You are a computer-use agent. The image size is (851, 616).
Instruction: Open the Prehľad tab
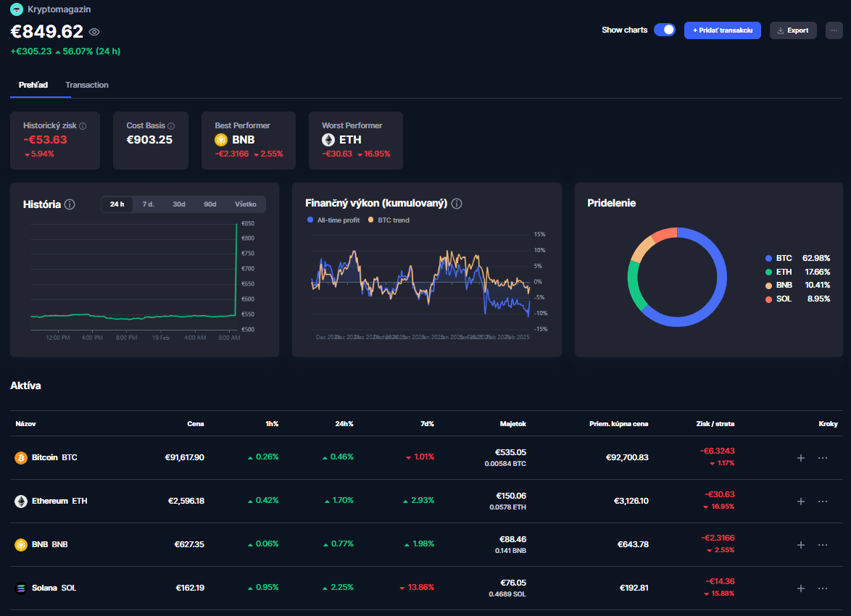(33, 85)
